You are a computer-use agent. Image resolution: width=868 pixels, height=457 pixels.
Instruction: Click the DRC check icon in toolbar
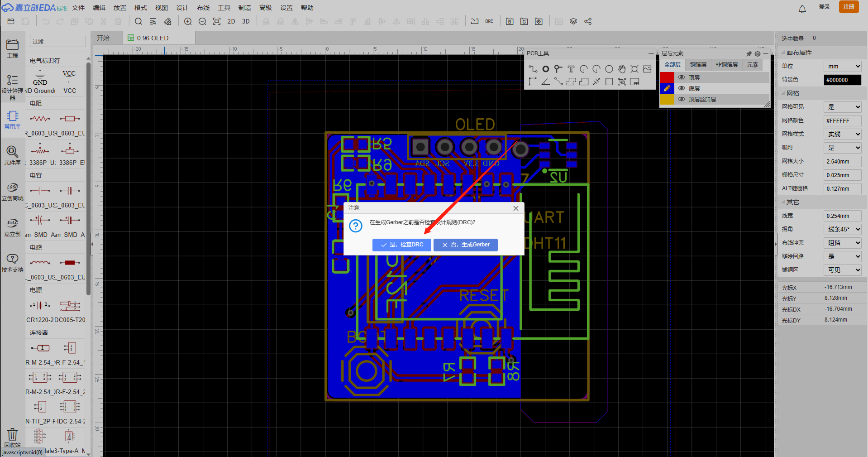click(x=489, y=21)
